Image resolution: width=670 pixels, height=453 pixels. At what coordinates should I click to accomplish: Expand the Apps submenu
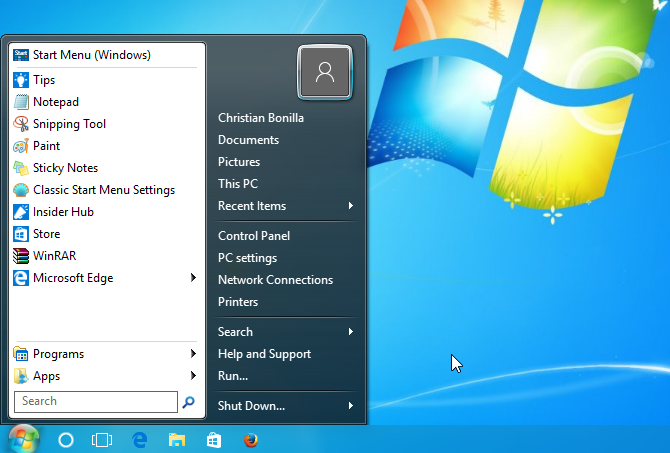click(193, 376)
